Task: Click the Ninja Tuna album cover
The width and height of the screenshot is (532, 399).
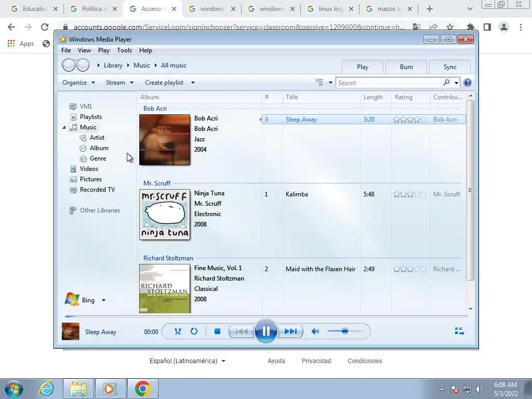Action: point(165,215)
